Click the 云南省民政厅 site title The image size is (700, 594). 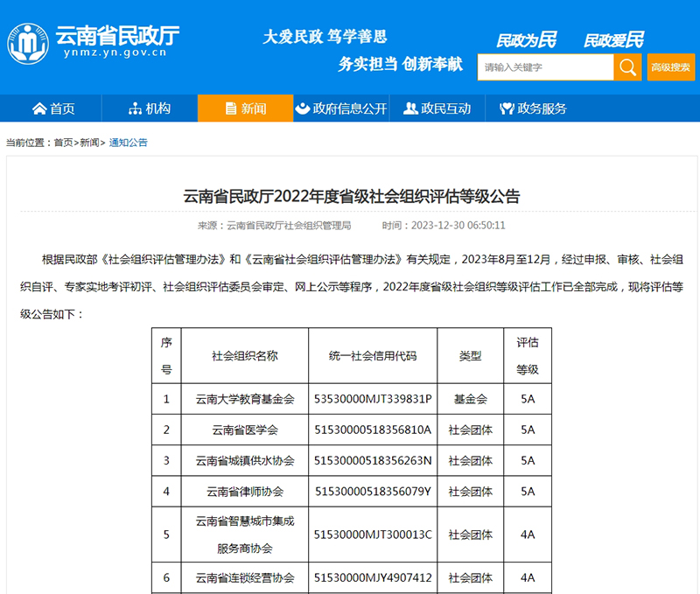click(x=117, y=35)
